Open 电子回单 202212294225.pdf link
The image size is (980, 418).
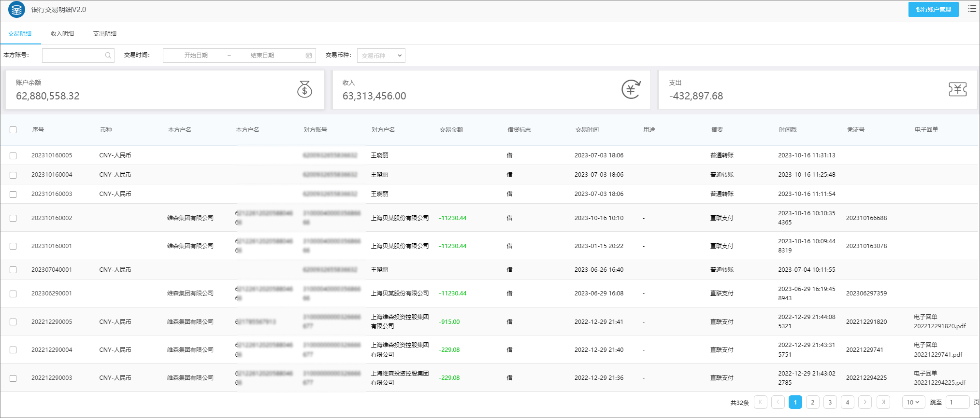939,378
